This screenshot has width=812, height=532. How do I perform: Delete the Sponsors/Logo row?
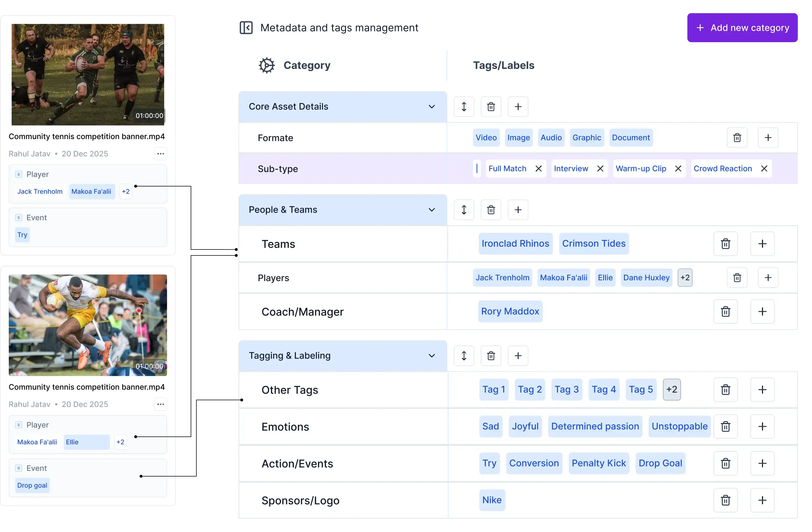coord(725,500)
